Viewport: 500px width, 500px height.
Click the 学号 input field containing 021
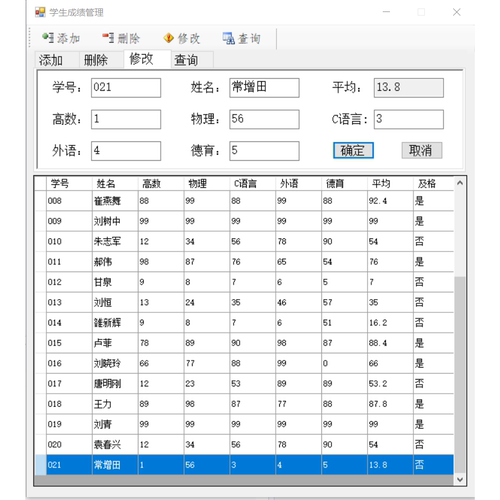[126, 88]
